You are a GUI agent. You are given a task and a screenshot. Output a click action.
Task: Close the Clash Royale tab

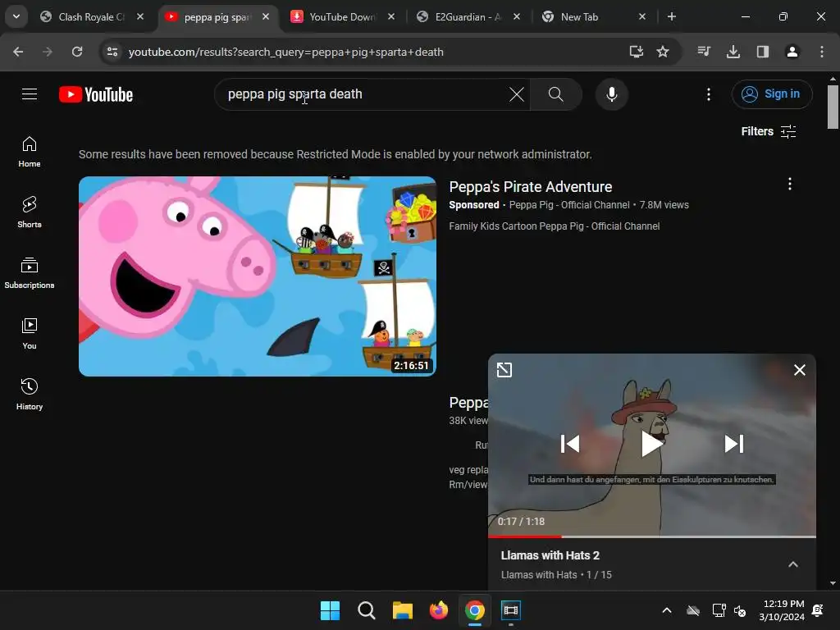click(139, 16)
